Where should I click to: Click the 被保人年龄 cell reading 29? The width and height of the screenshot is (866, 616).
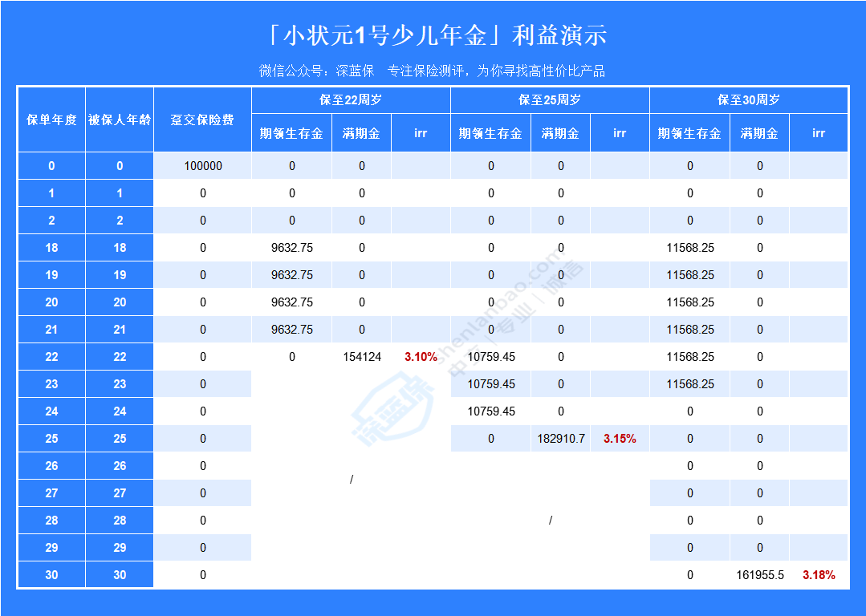click(x=120, y=548)
